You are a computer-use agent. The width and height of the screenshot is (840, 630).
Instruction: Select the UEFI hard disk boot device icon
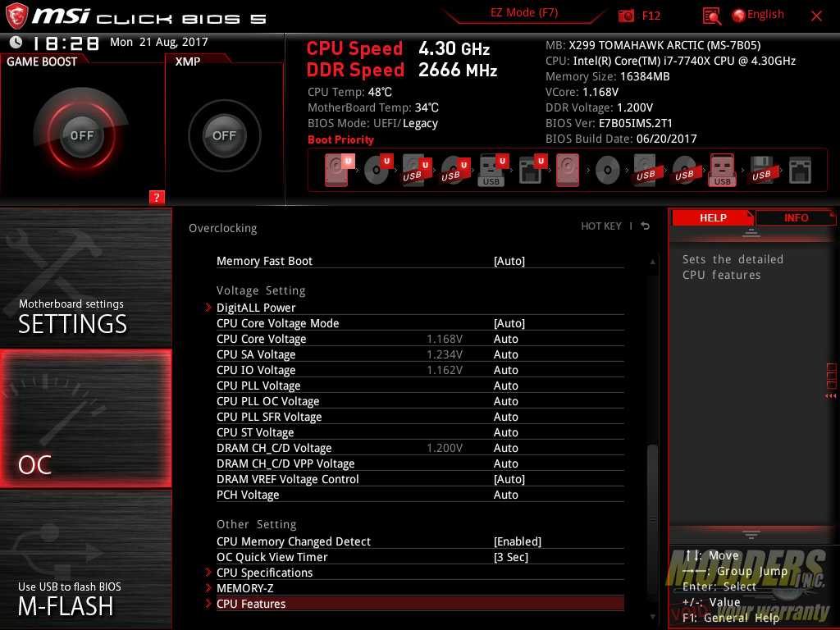click(338, 171)
